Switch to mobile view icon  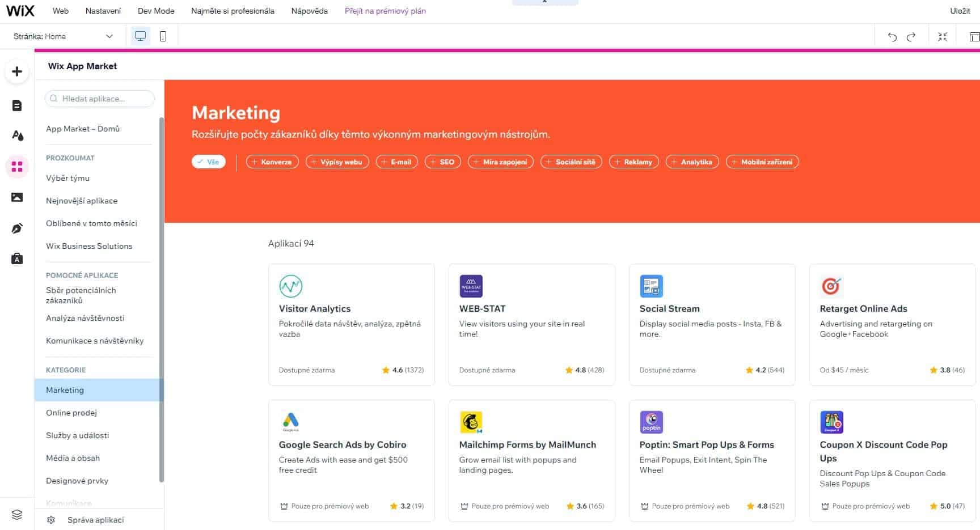tap(163, 36)
